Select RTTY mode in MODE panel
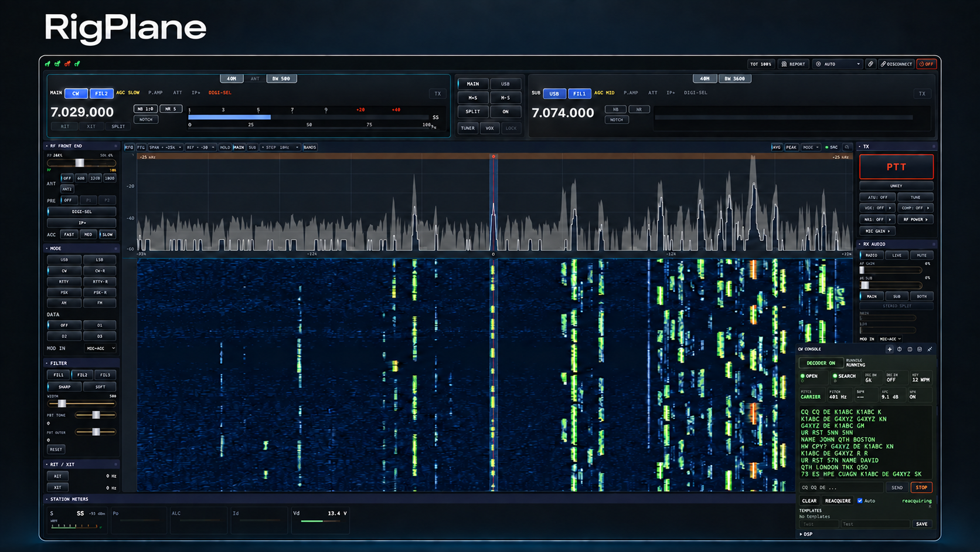Screen dimensions: 980x552 click(64, 282)
